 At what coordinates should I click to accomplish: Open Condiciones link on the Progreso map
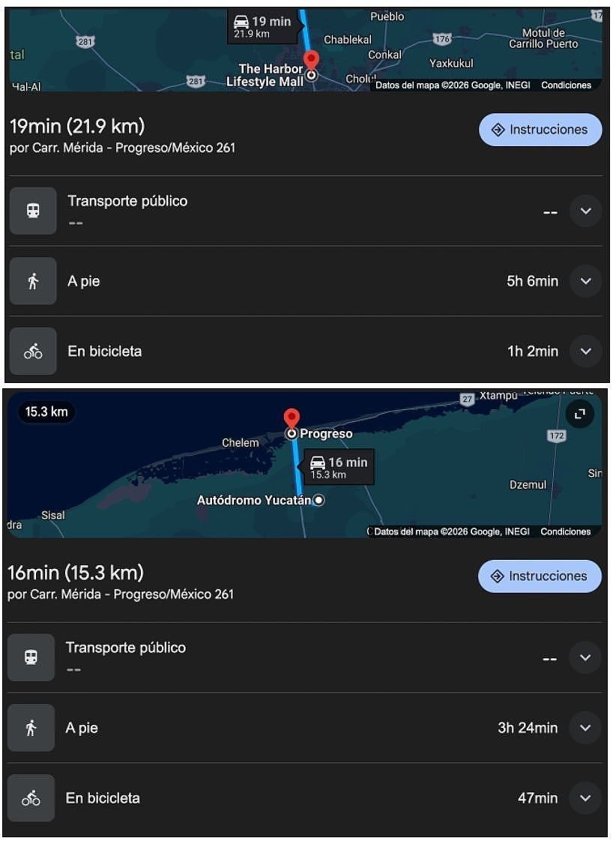coord(565,531)
